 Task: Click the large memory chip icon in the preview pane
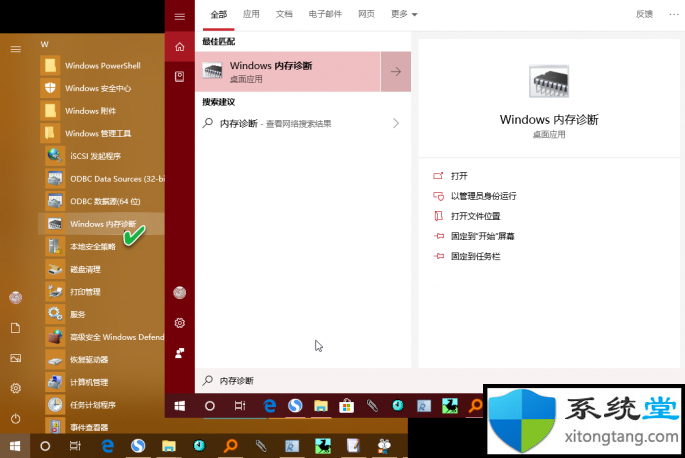[549, 82]
